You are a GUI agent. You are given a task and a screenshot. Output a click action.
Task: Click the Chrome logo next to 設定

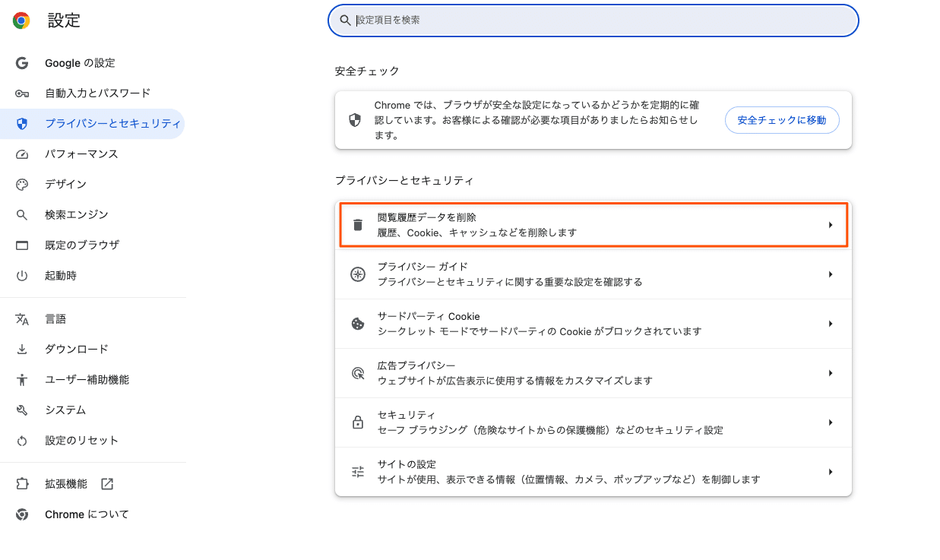(21, 21)
